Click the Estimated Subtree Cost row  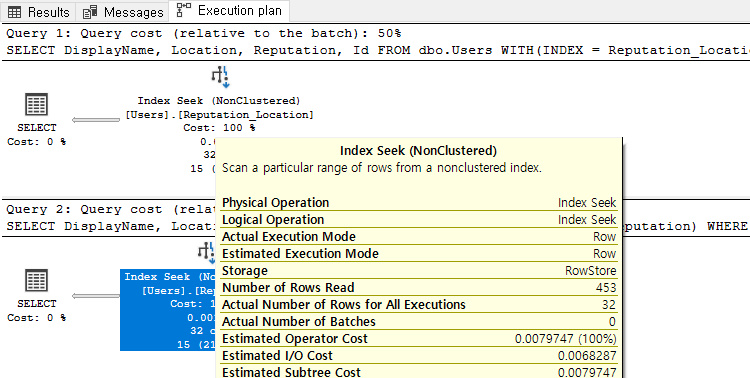coord(419,372)
